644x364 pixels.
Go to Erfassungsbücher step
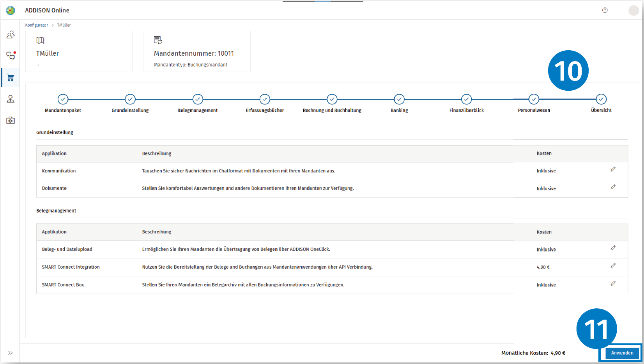265,99
